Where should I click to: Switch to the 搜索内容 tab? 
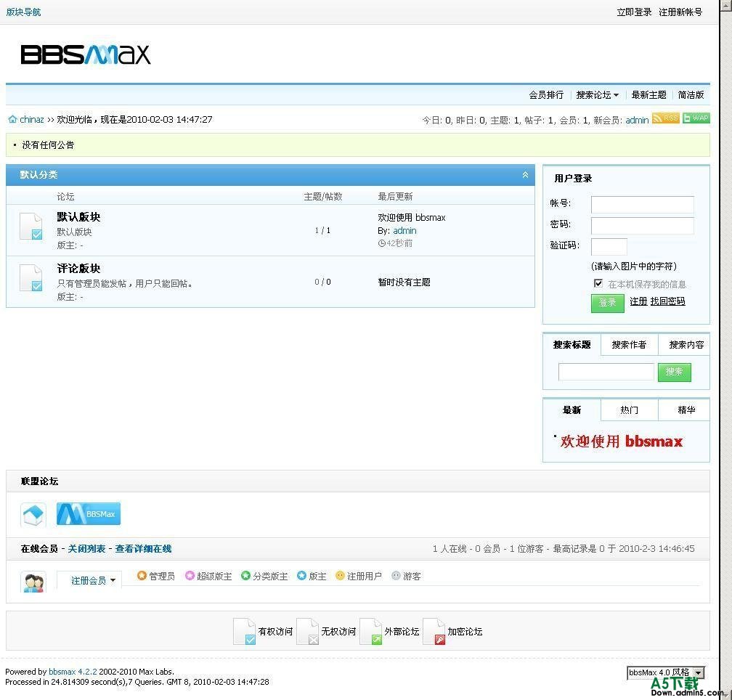[x=686, y=345]
